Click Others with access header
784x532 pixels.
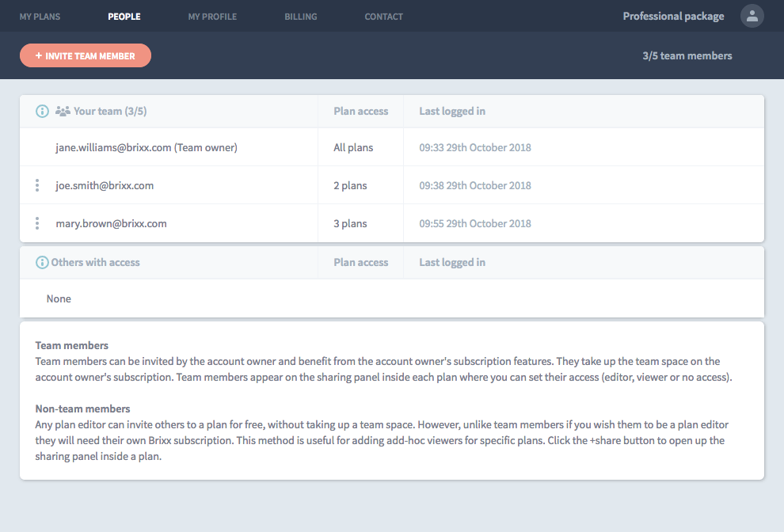[96, 262]
